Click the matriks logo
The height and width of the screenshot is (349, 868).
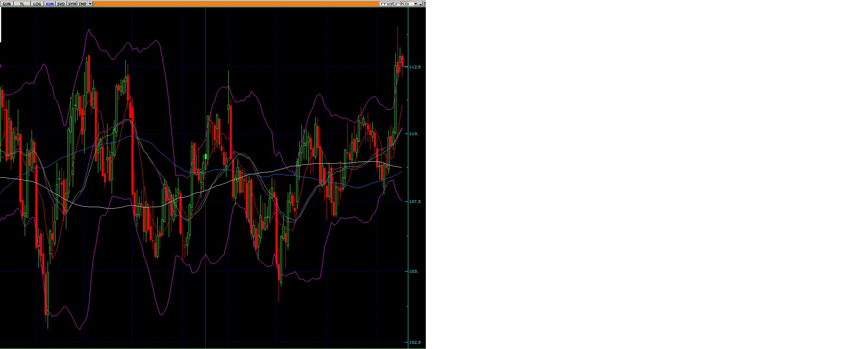pos(395,4)
